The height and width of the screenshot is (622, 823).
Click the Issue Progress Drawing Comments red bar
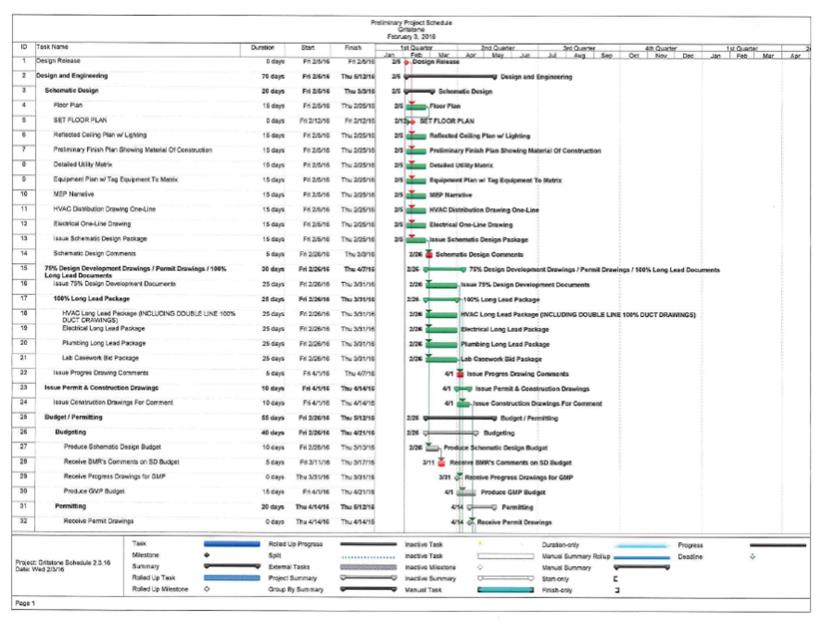[x=460, y=373]
